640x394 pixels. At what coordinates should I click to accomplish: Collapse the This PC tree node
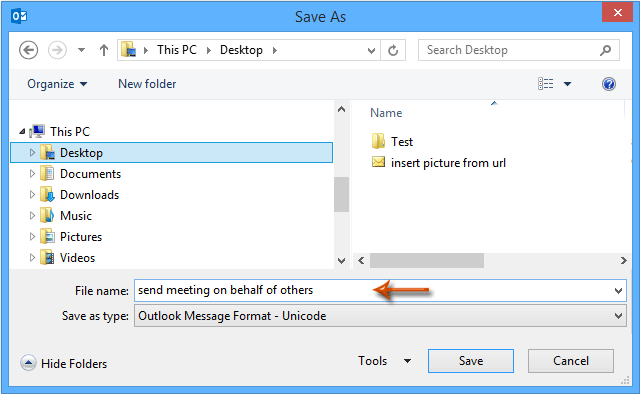(x=22, y=131)
